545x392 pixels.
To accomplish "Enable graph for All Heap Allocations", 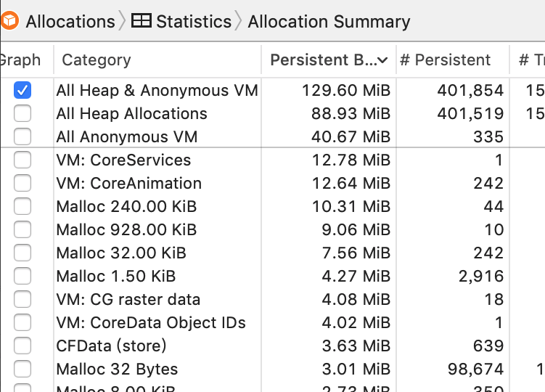I will [22, 113].
